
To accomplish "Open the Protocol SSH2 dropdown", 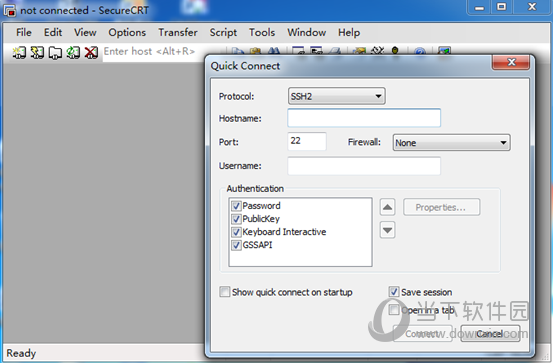I will pos(336,96).
